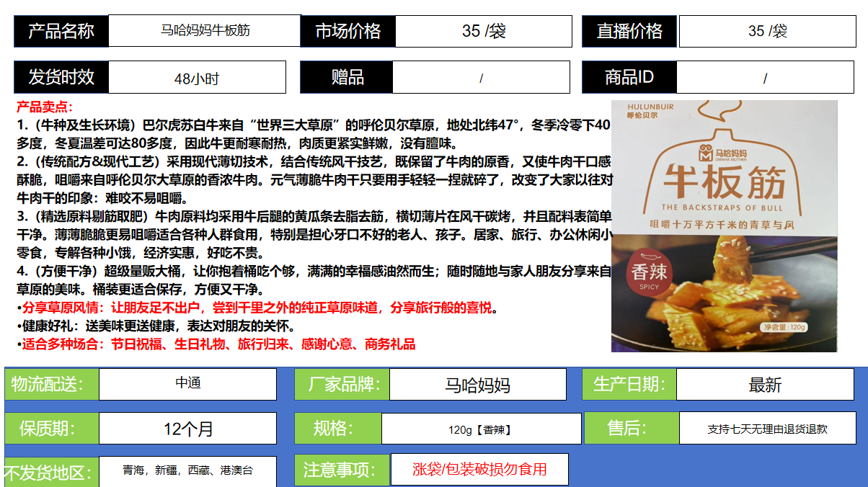
Task: Click the 厂家品牌 value 马哈妈妈
Action: pos(477,385)
